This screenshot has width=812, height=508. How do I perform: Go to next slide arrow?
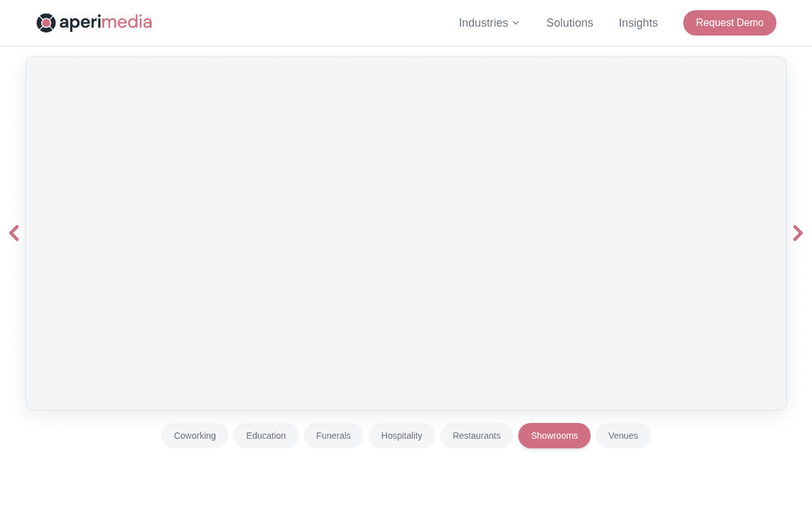click(798, 233)
